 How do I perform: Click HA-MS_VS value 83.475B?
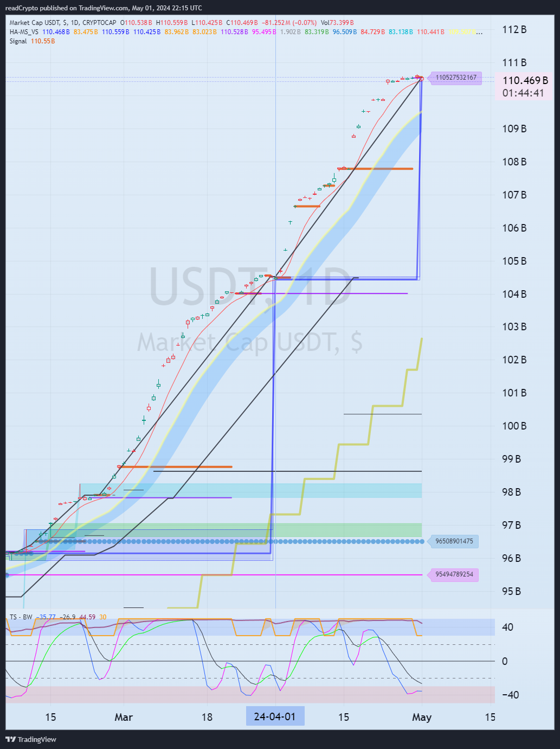86,32
